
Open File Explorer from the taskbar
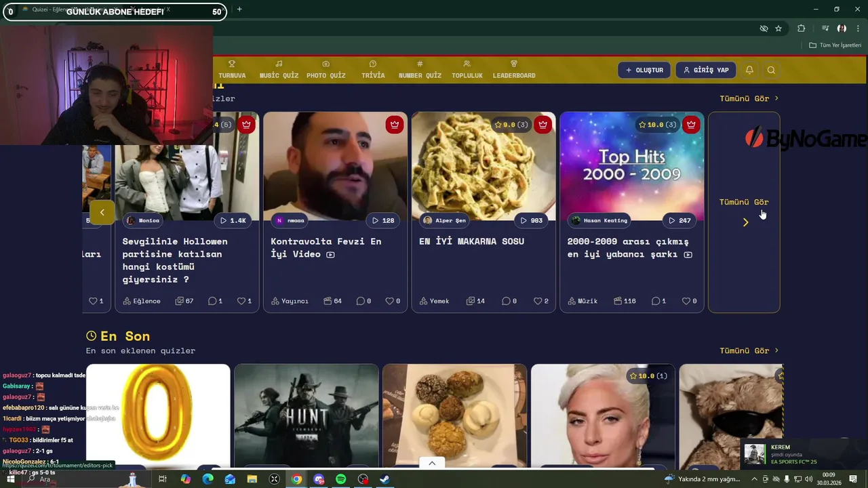click(x=252, y=479)
